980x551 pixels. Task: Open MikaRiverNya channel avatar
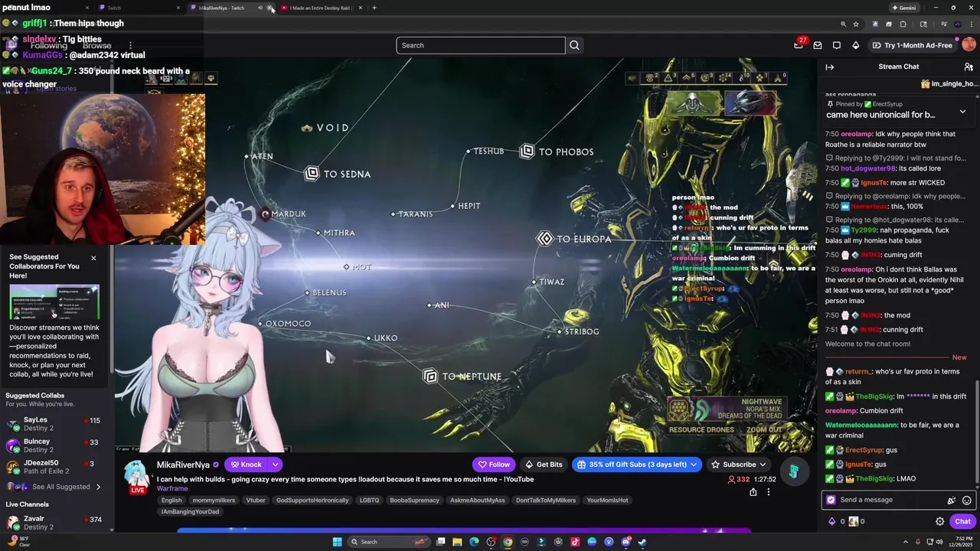click(137, 475)
